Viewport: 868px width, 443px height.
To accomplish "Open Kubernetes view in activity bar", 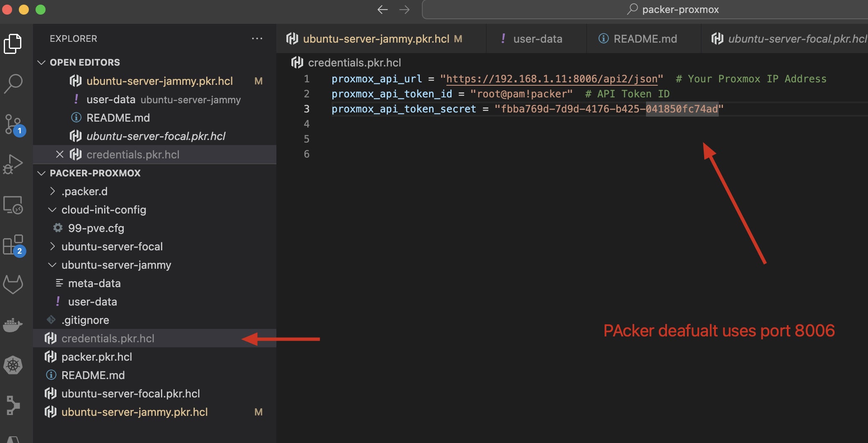I will (x=13, y=365).
